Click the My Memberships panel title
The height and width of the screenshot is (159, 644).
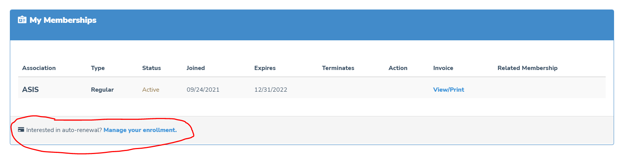tap(63, 20)
